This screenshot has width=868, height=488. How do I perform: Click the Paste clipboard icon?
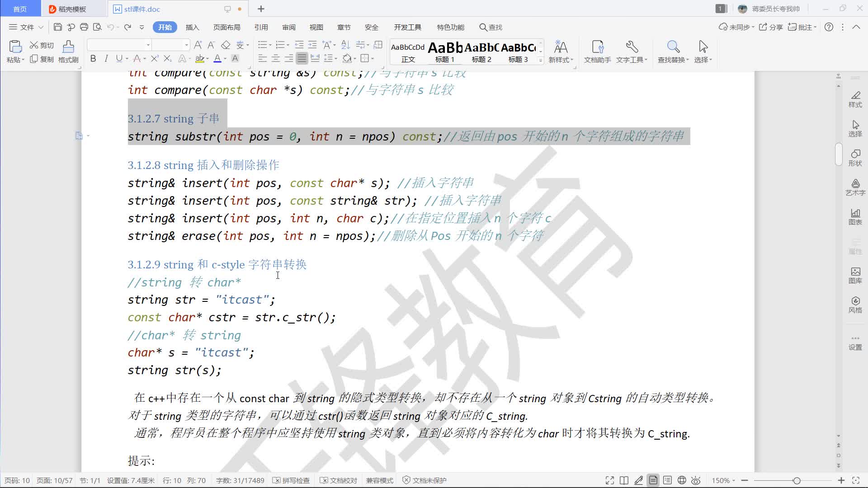click(x=15, y=47)
